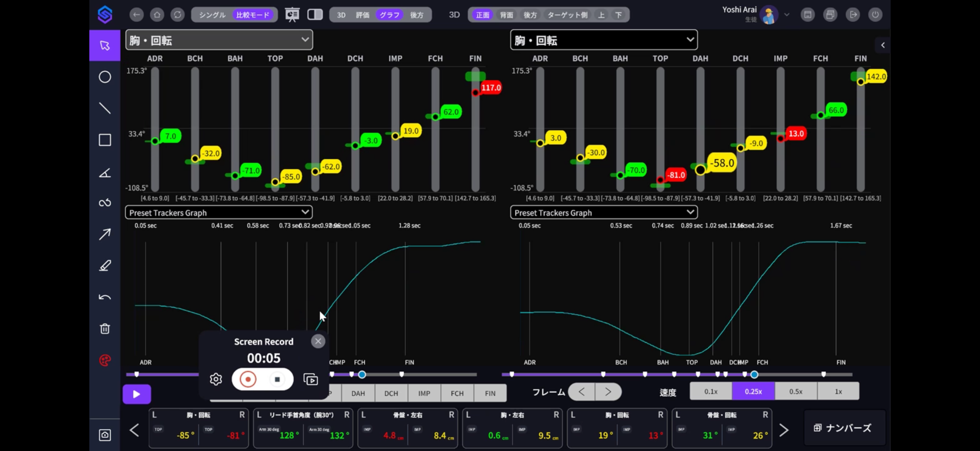Select the angle measurement tool
980x451 pixels.
tap(105, 173)
